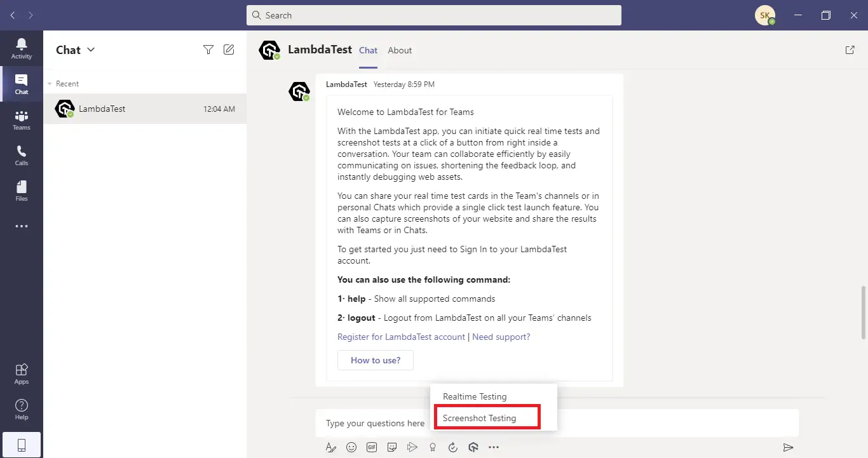Screen dimensions: 868x458
Task: Send Praise using the medal icon
Action: pos(433,447)
